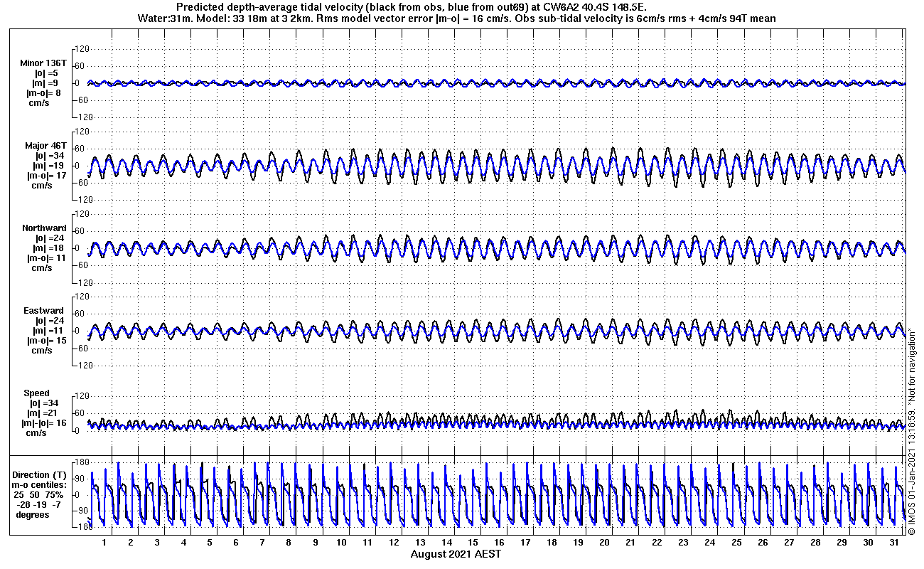Screen dimensions: 924x569
Task: Click the '-28 -19 -7' centile values
Action: pyautogui.click(x=40, y=505)
